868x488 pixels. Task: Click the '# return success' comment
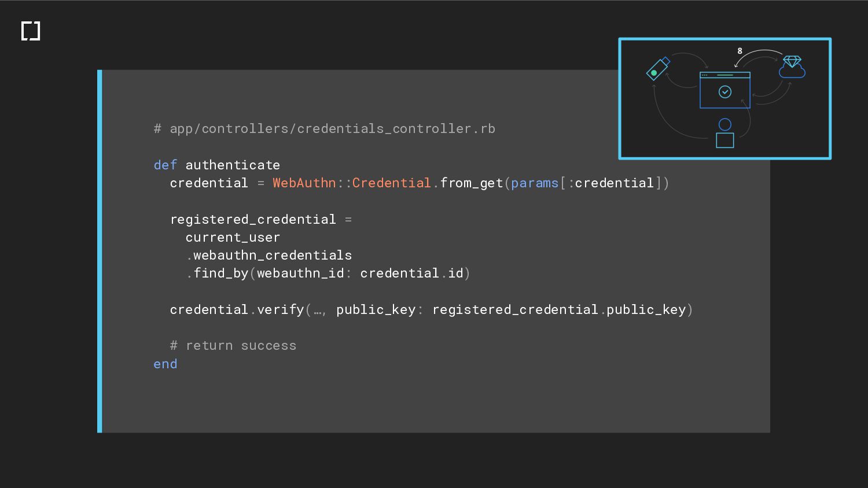233,345
